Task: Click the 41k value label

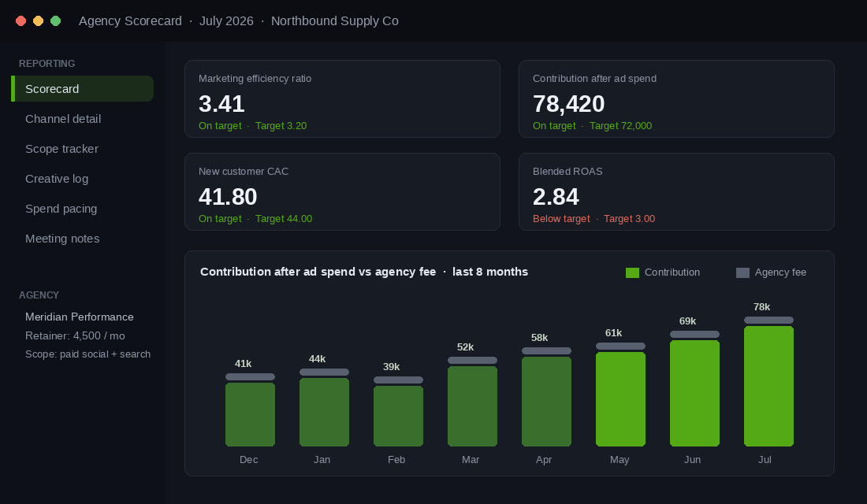Action: tap(244, 364)
